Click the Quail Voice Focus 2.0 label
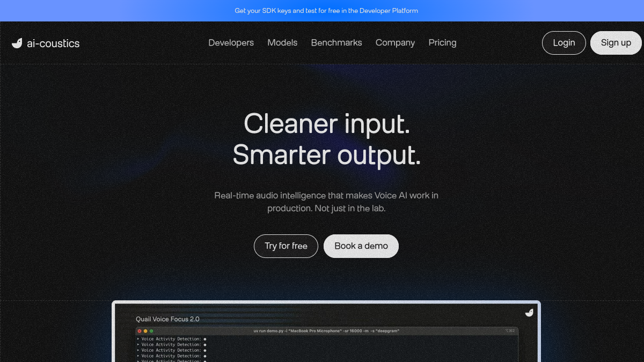 click(167, 319)
